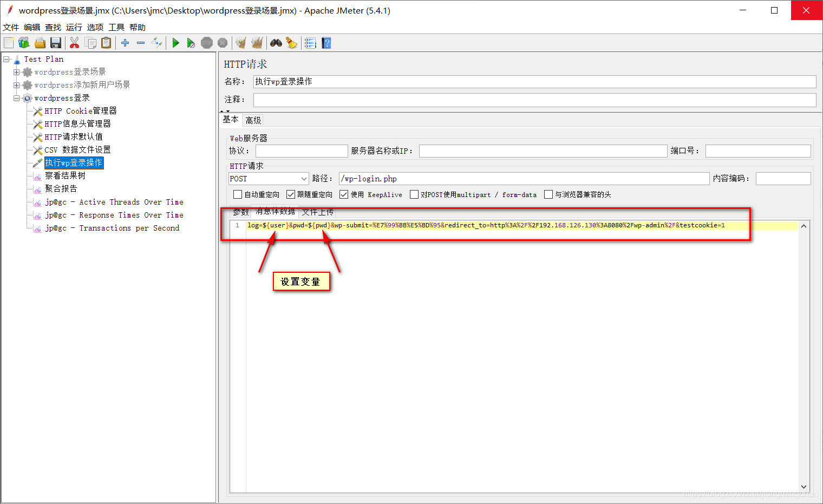Viewport: 823px width, 504px height.
Task: Switch to the 参数 tab
Action: click(240, 212)
